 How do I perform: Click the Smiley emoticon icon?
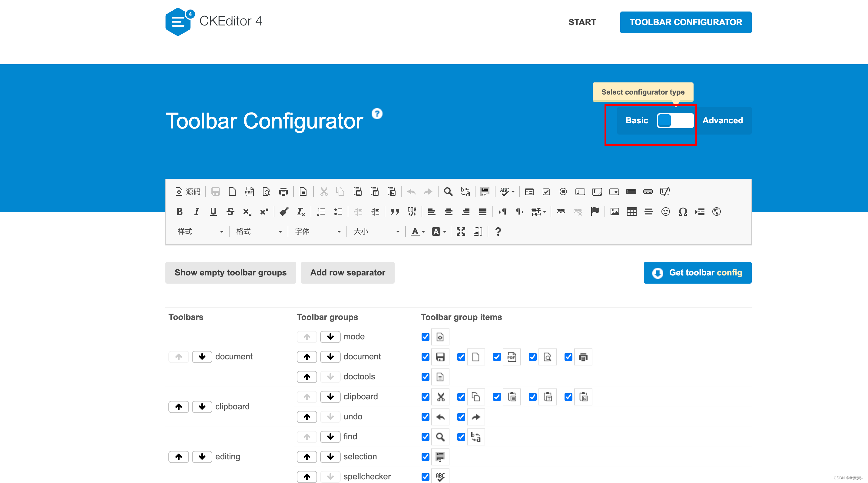pyautogui.click(x=665, y=212)
